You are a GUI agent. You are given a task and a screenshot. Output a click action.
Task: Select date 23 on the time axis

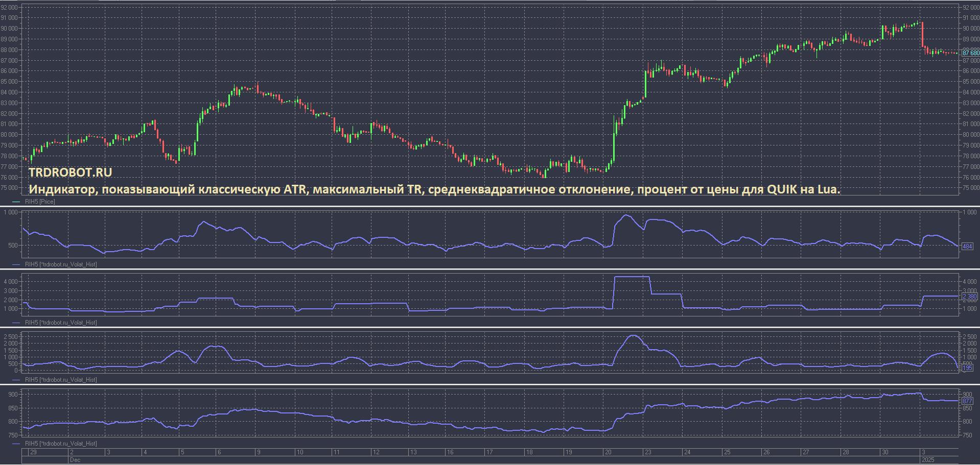(647, 452)
